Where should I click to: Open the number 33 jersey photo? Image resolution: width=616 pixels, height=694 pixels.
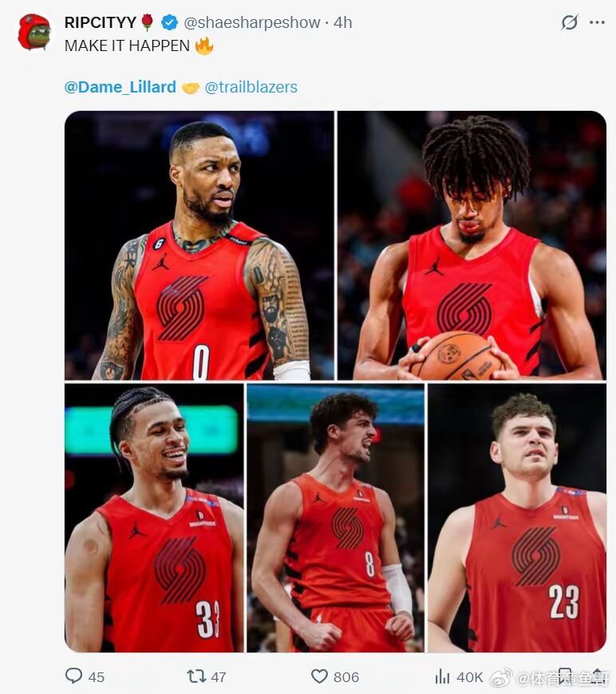pyautogui.click(x=154, y=518)
